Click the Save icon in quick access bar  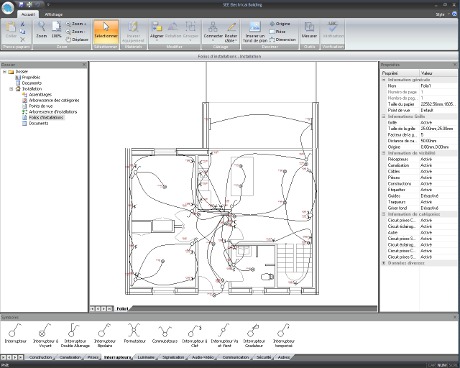[x=21, y=5]
